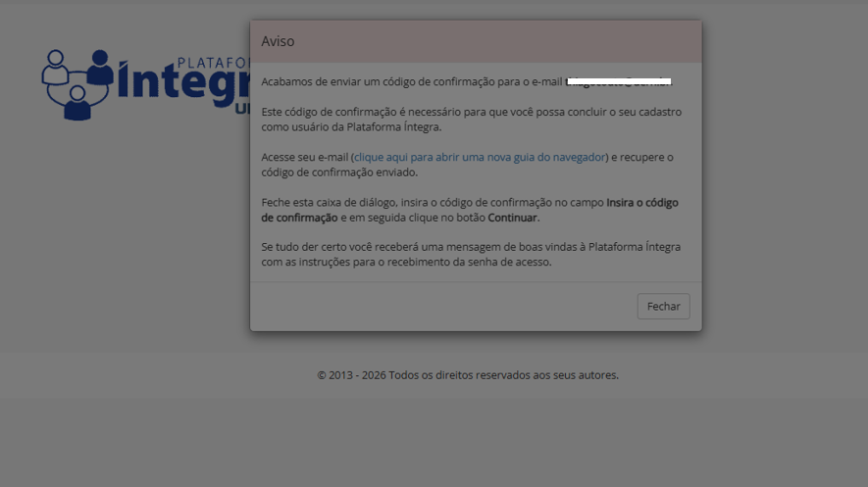The image size is (868, 487).
Task: Click the outlined person figure in logo
Action: point(55,67)
